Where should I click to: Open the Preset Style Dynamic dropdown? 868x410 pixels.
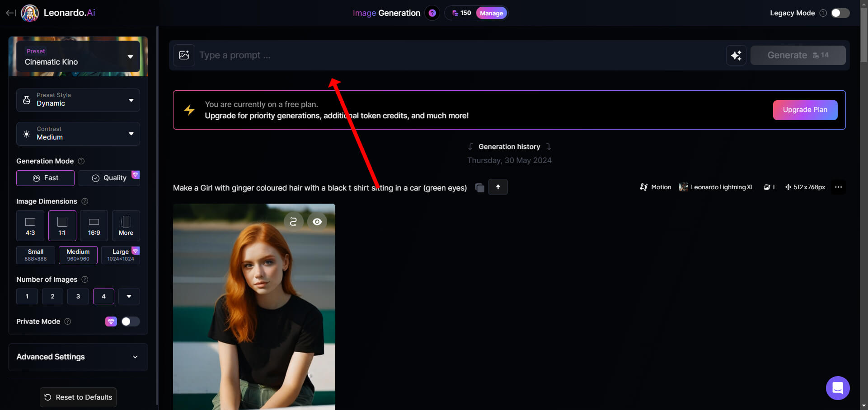[78, 100]
